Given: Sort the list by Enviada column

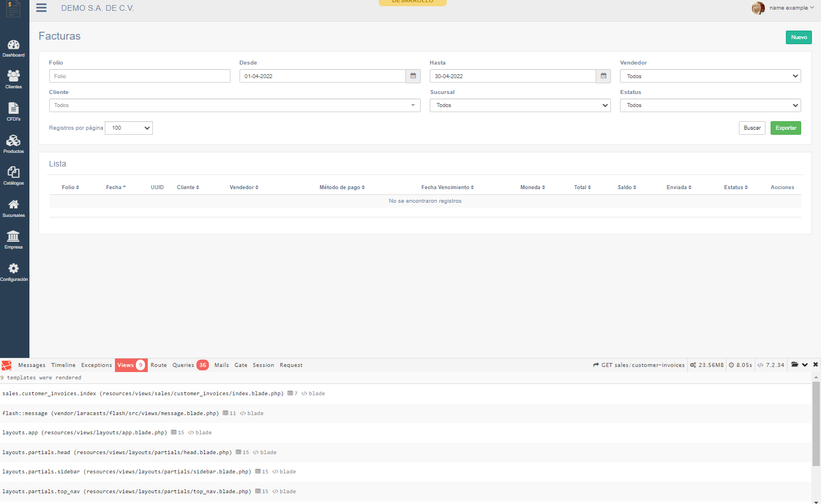Looking at the screenshot, I should click(679, 187).
